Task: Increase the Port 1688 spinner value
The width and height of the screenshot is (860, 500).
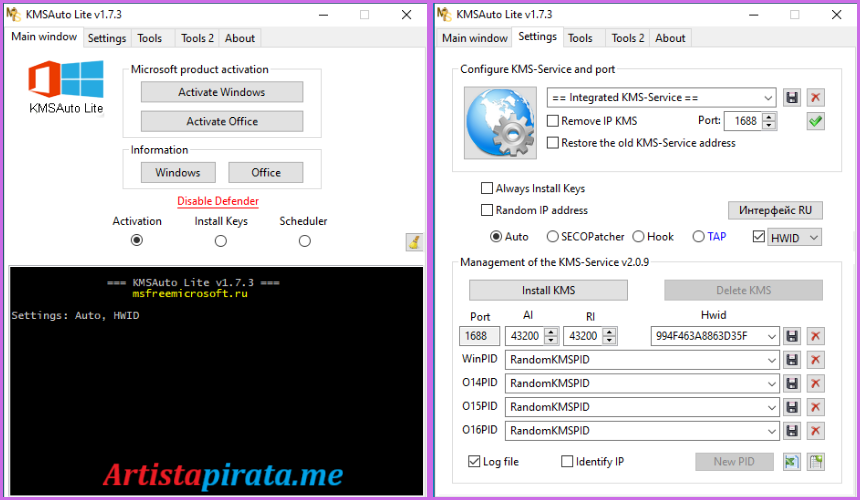Action: 769,117
